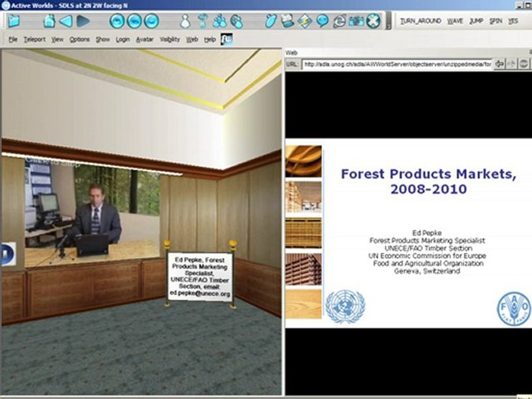Image resolution: width=532 pixels, height=399 pixels.
Task: Open the Login menu
Action: coord(122,40)
